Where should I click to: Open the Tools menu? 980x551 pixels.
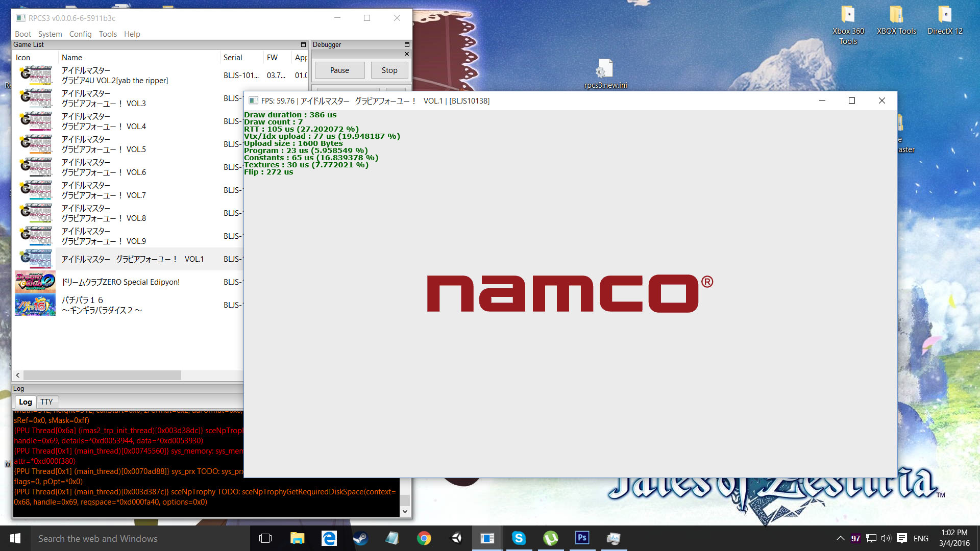108,34
